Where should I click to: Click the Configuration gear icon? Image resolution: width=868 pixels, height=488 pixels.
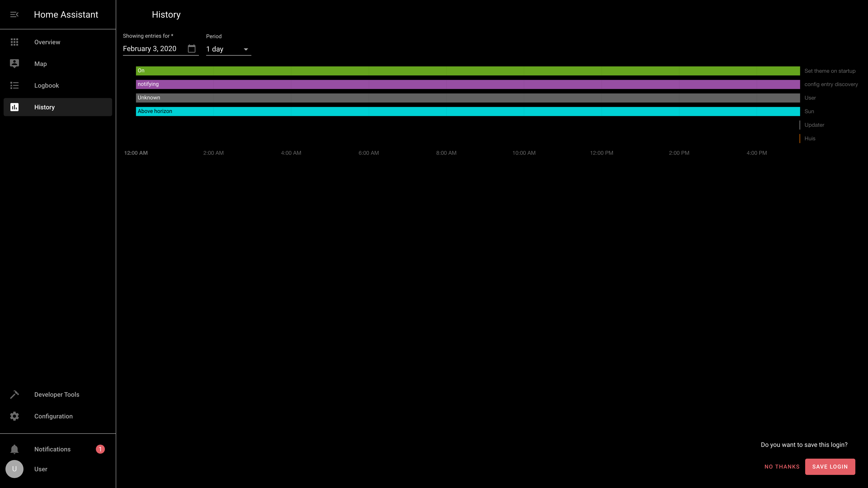pos(14,416)
